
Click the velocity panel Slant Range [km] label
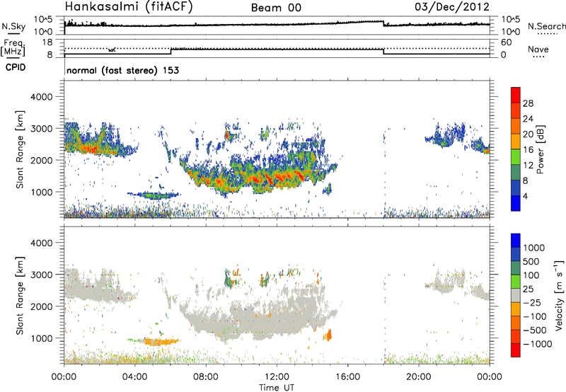20,296
